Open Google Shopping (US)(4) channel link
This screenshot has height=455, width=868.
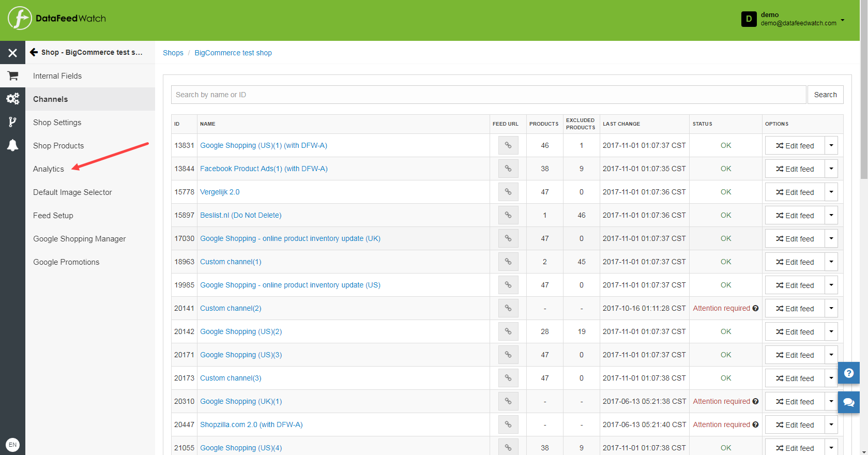click(x=241, y=448)
